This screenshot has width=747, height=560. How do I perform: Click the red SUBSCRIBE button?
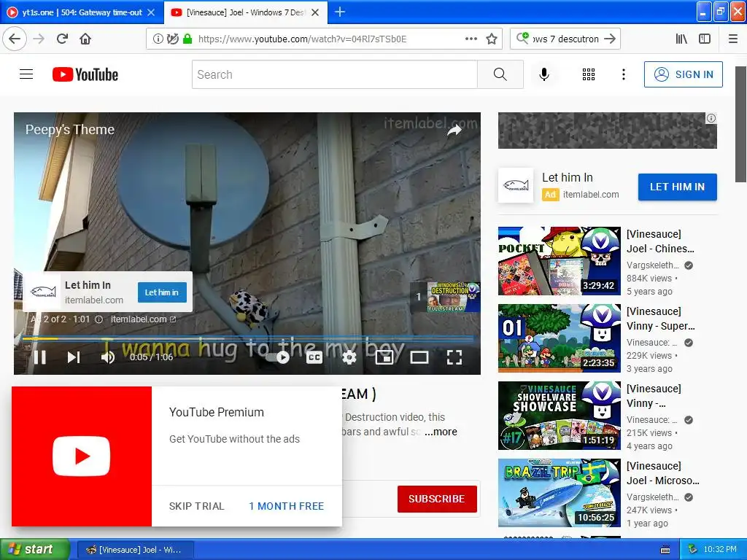coord(437,499)
